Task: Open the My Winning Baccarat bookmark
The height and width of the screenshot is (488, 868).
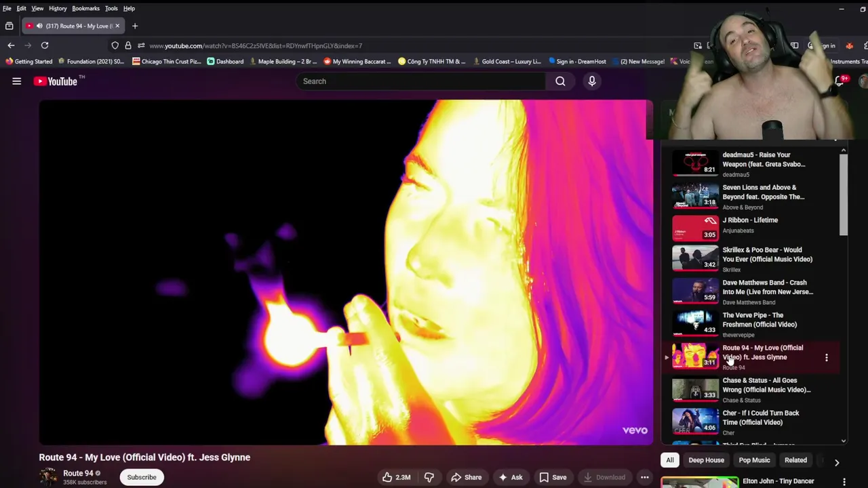Action: 357,62
